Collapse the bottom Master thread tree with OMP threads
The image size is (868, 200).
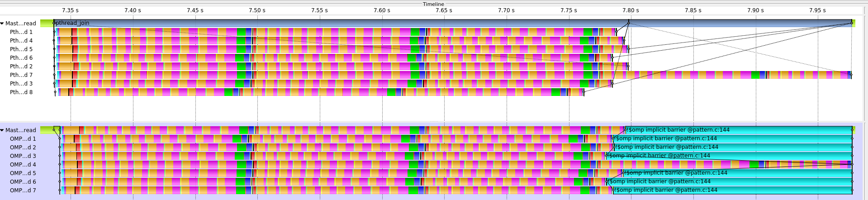pyautogui.click(x=2, y=130)
